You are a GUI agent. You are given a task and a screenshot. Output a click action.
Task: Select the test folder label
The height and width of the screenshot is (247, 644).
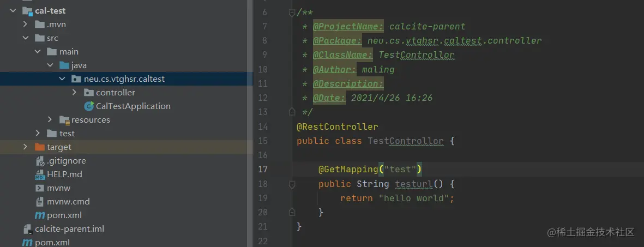(67, 134)
